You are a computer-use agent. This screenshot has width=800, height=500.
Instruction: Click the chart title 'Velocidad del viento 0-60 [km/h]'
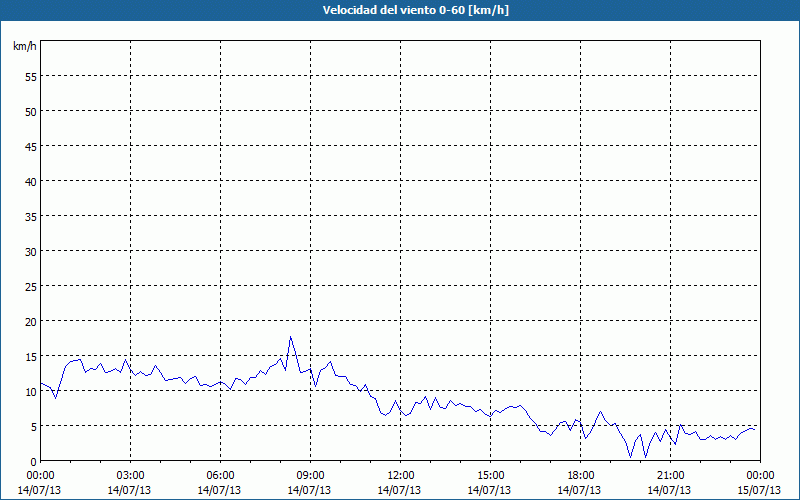pos(415,10)
